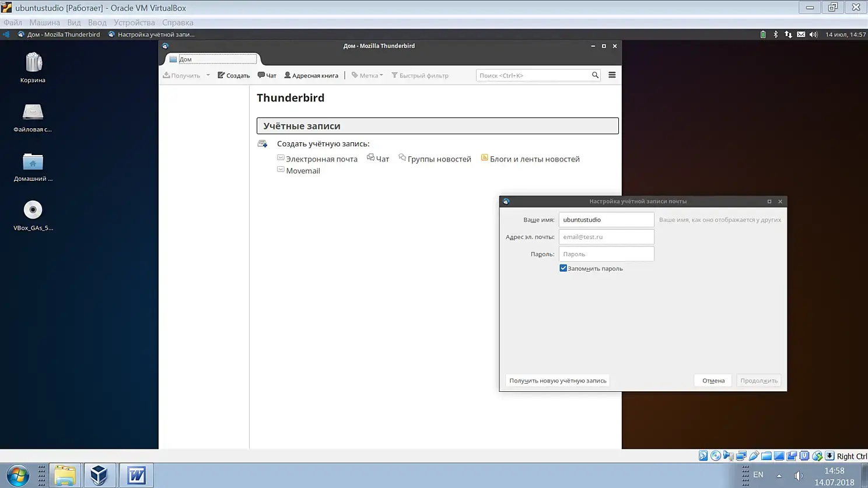Screen dimensions: 868x488
Task: Open the Корзина trash icon on desktop
Action: tap(33, 63)
